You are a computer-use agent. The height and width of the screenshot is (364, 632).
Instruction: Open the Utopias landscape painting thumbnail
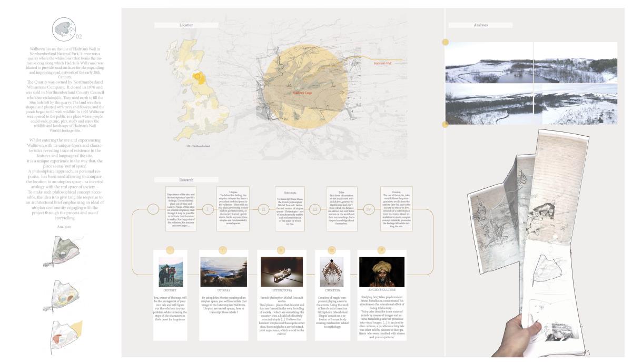(223, 271)
